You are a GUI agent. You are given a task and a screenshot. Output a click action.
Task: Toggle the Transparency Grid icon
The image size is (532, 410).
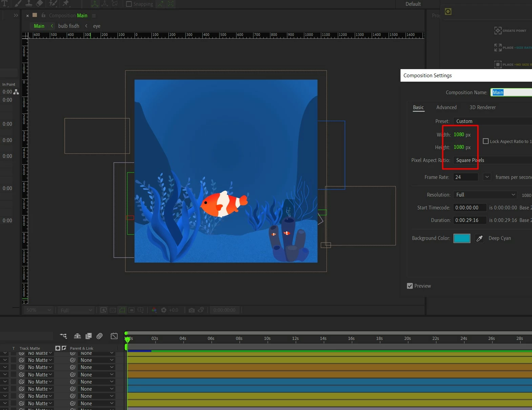113,310
